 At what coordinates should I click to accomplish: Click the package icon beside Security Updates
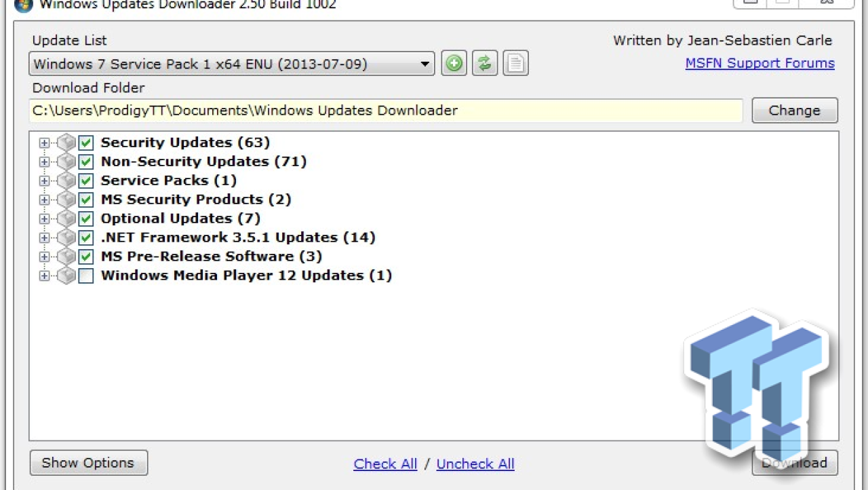pyautogui.click(x=66, y=143)
